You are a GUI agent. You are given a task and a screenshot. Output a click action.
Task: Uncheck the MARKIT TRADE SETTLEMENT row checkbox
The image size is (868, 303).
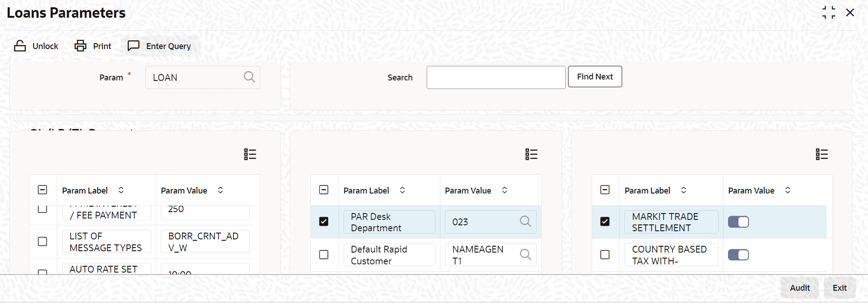(x=605, y=221)
